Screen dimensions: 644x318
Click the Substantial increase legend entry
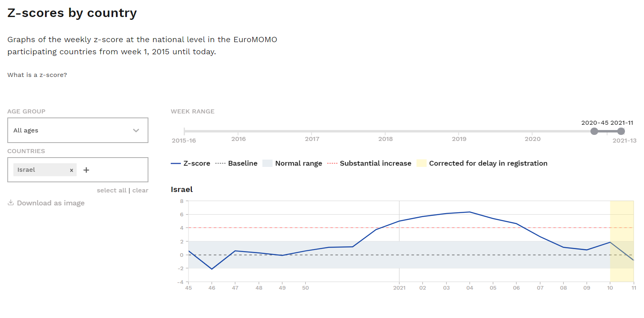(369, 163)
